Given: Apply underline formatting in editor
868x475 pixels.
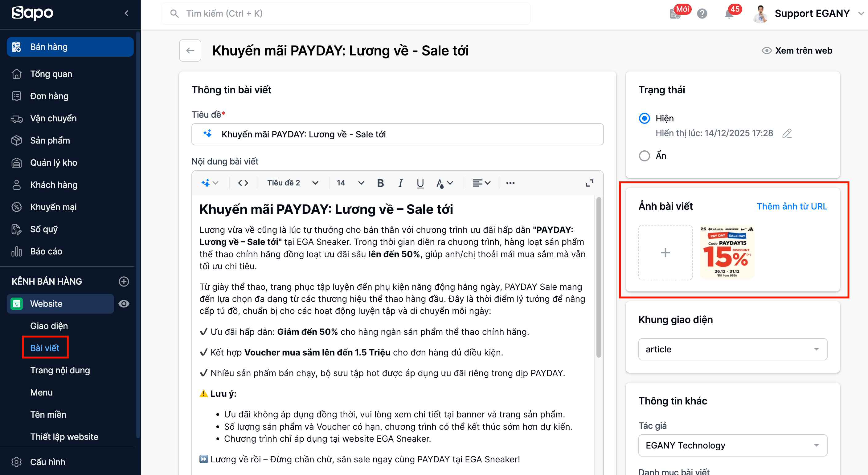Looking at the screenshot, I should 420,183.
